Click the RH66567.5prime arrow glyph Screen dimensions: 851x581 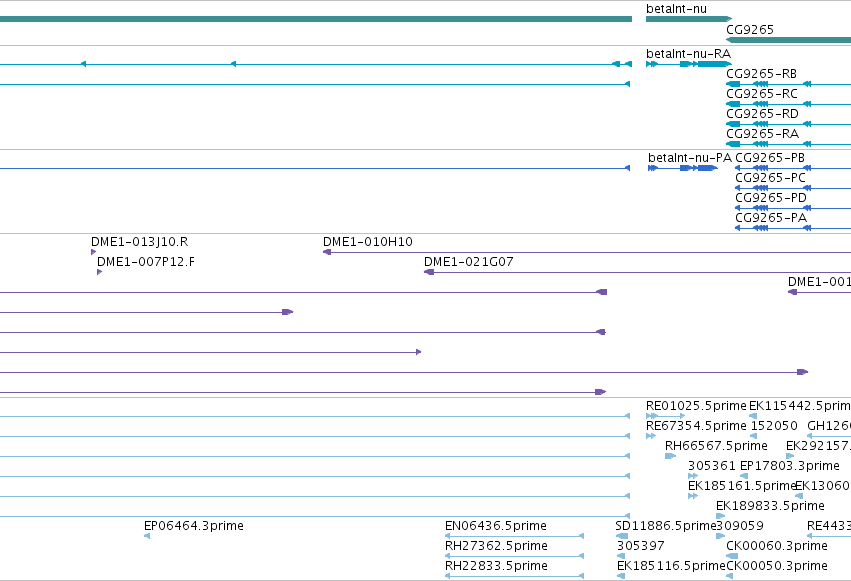click(x=670, y=456)
